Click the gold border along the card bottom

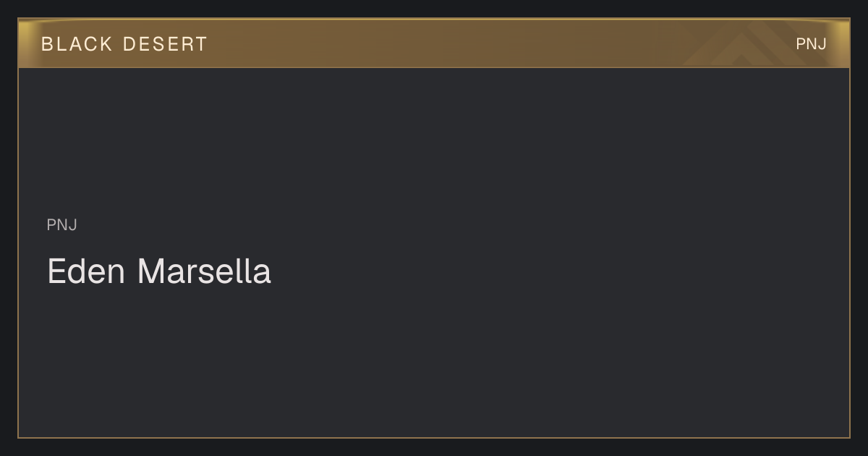click(434, 437)
